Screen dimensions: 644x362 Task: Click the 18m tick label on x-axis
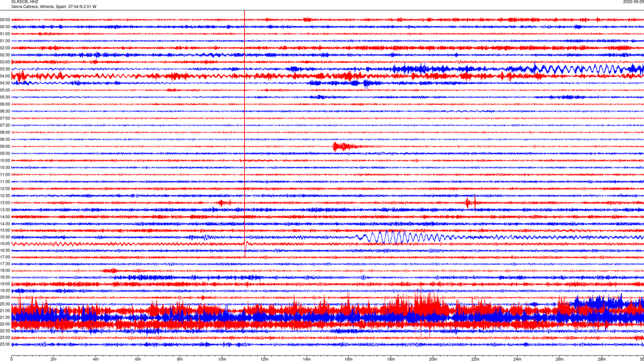391,359
